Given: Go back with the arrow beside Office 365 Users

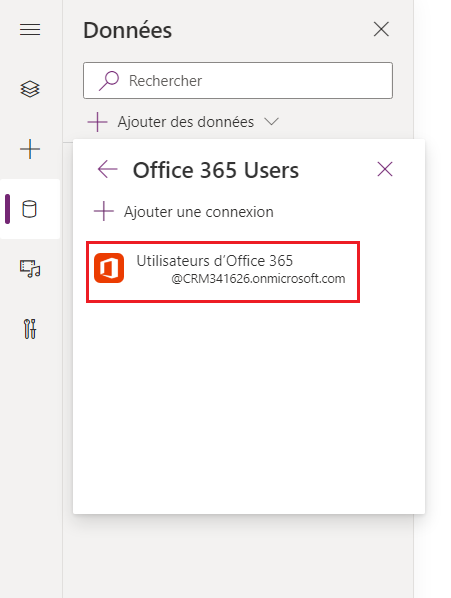Looking at the screenshot, I should tap(108, 169).
